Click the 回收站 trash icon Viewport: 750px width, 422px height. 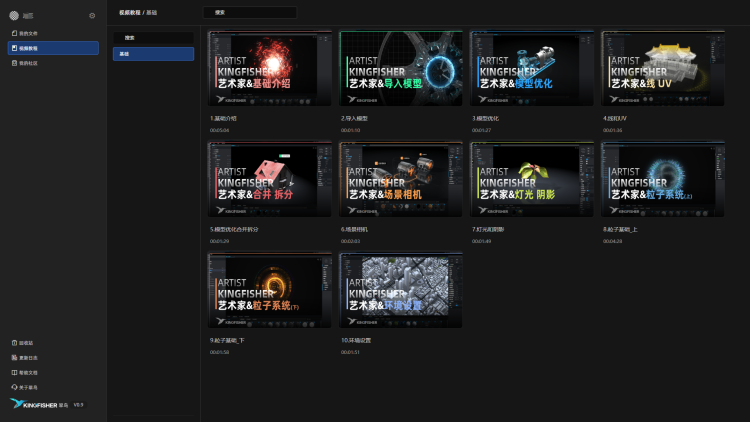click(x=14, y=343)
